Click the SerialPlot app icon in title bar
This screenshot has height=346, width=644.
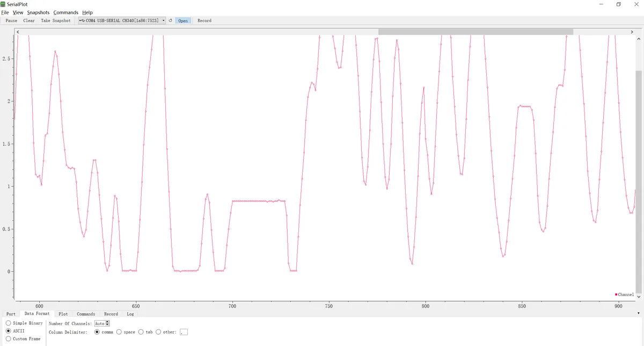[x=3, y=4]
